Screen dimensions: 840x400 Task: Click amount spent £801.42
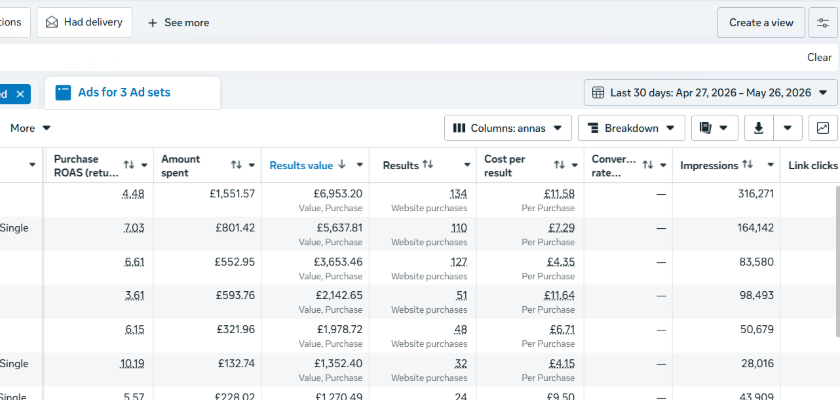coord(235,228)
